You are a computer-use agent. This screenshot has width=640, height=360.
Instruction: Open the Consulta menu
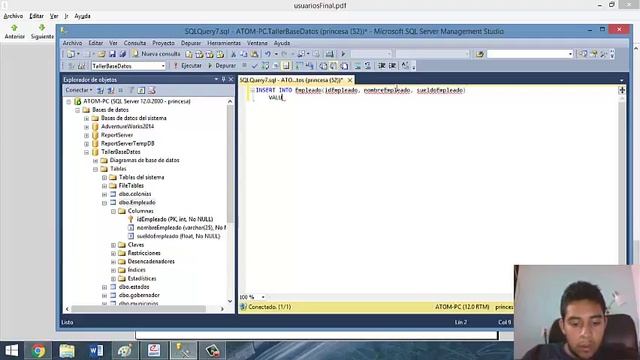click(135, 43)
